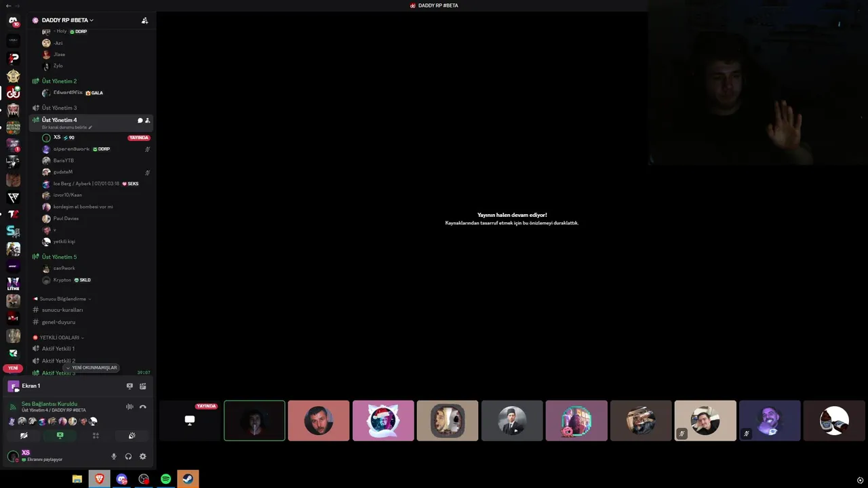Join the Aktif Yetkili 1 voice channel
This screenshot has height=488, width=868.
click(58, 348)
